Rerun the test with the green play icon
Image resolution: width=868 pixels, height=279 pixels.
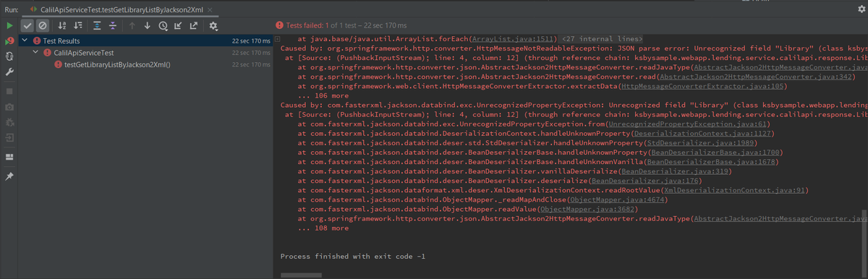point(9,25)
